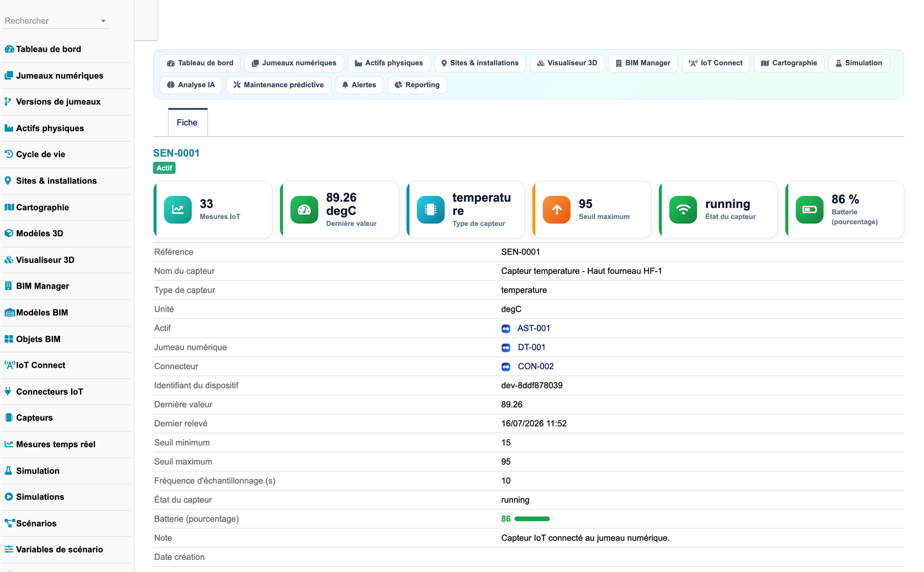Screen dimensions: 924x572
Task: Click the Mesures temps réel chart icon
Action: point(9,444)
